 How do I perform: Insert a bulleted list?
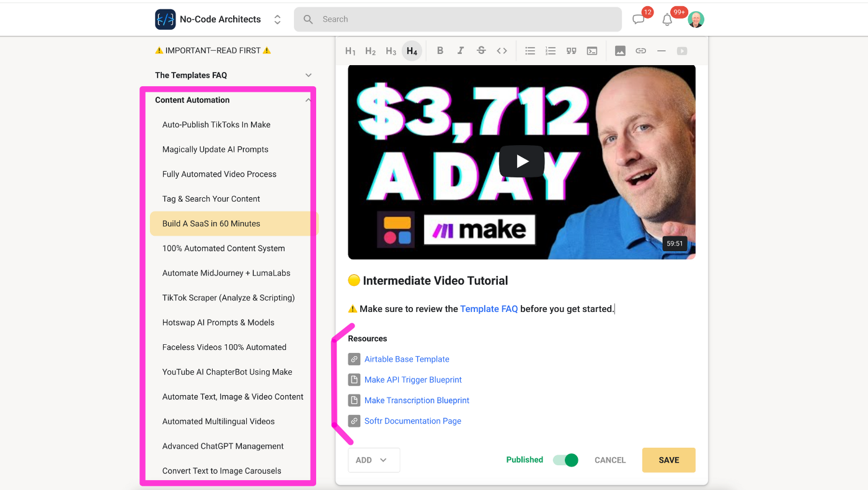click(x=530, y=51)
